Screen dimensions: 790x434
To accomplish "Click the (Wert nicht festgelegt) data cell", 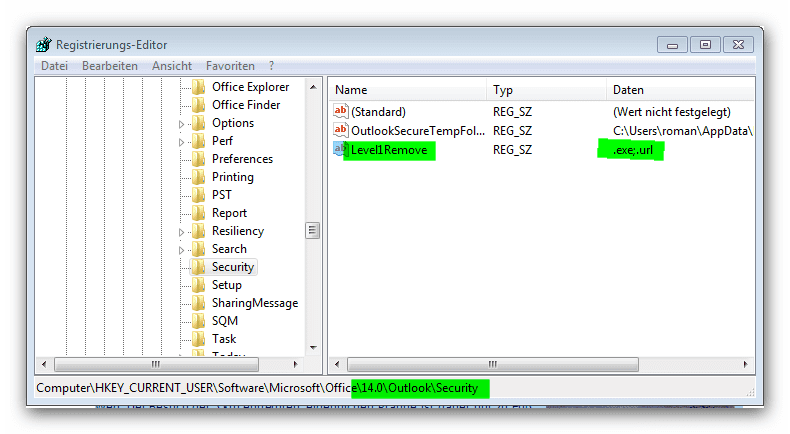I will coord(672,111).
